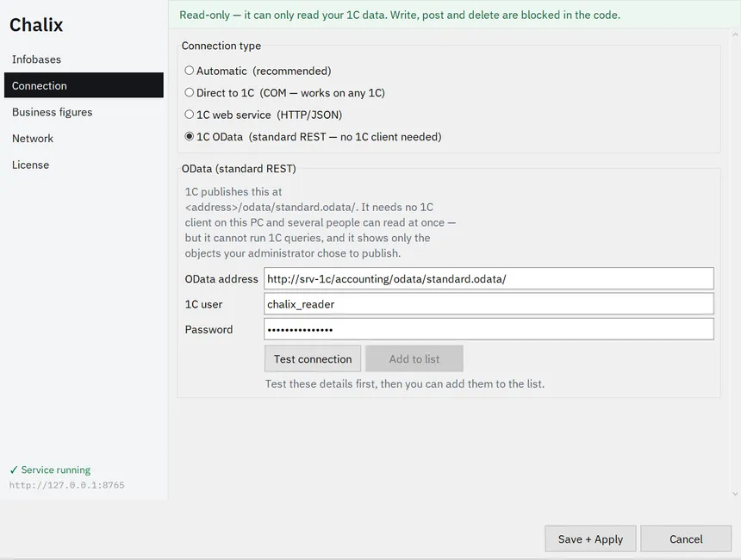Click the http://127.0.0.1:8765 service address
The width and height of the screenshot is (741, 560).
[x=66, y=485]
